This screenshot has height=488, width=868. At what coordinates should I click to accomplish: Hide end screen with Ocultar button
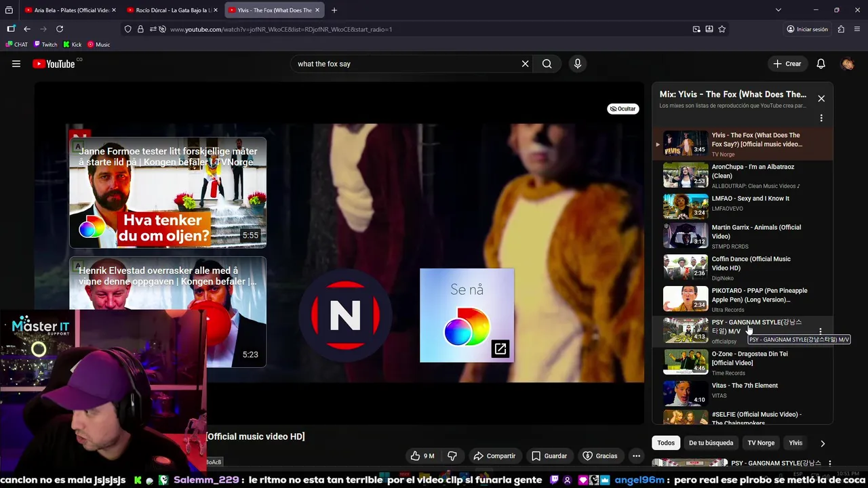[623, 108]
